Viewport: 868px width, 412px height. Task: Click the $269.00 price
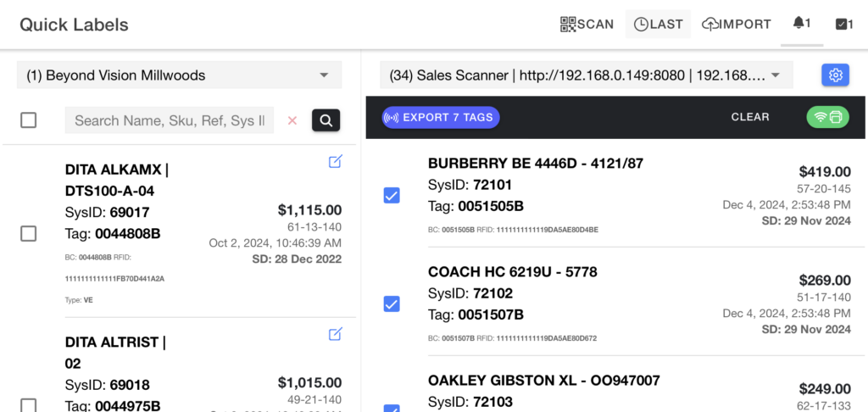click(825, 281)
